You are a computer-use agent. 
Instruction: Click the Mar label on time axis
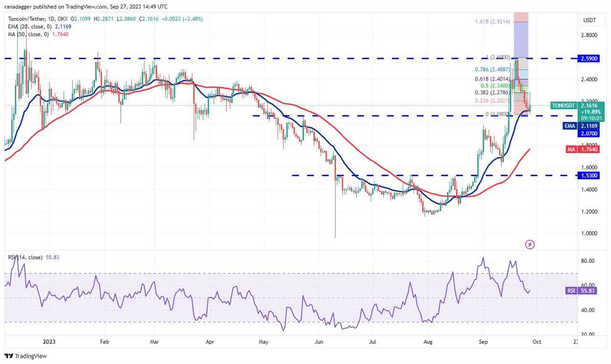click(x=155, y=342)
